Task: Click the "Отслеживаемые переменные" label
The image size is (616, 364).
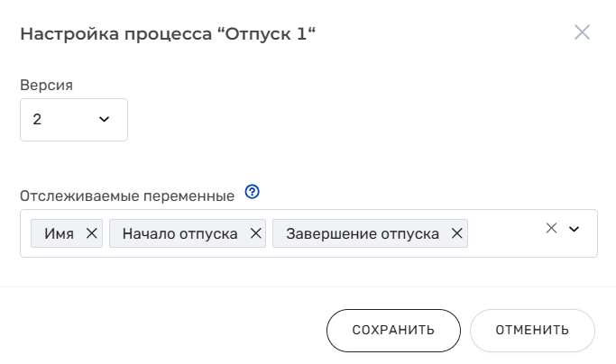Action: (127, 195)
